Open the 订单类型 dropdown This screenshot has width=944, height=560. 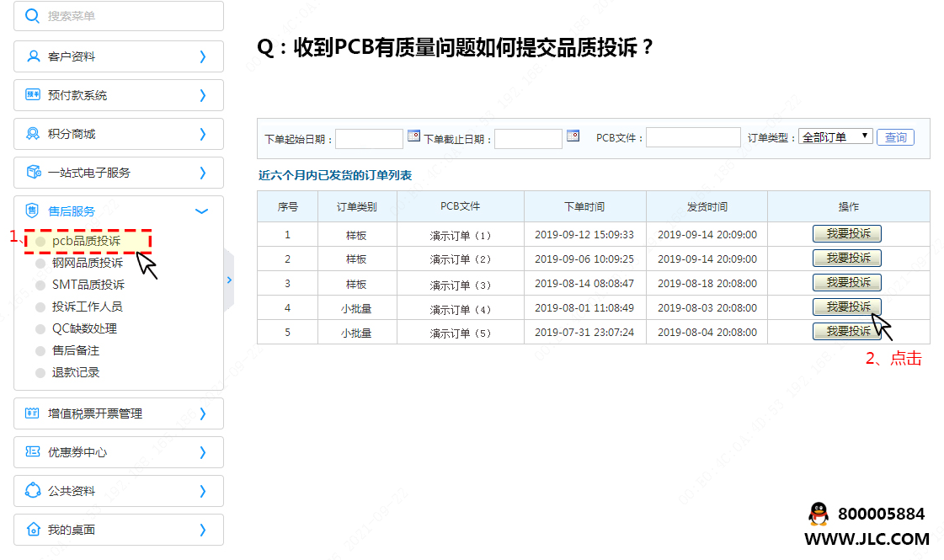[x=835, y=136]
